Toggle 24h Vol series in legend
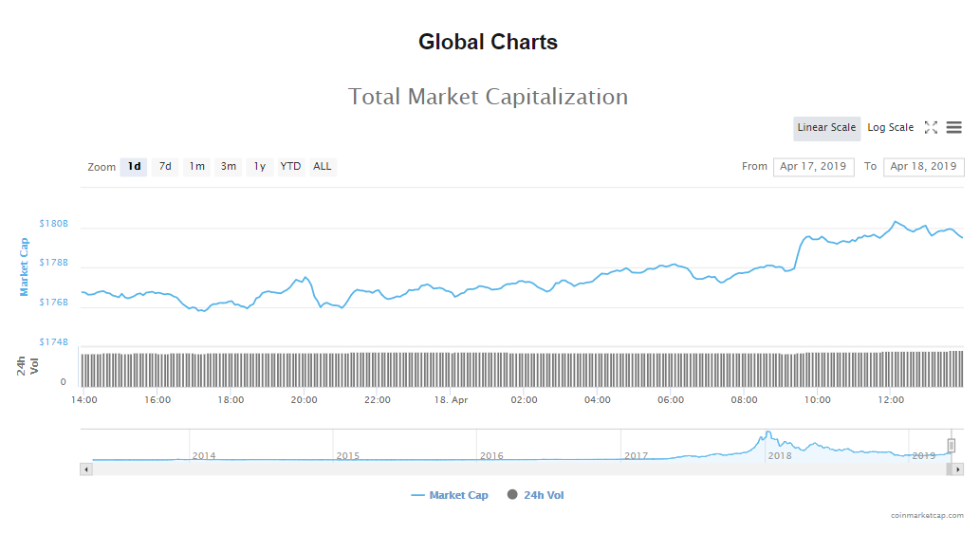This screenshot has height=533, width=980. 536,495
